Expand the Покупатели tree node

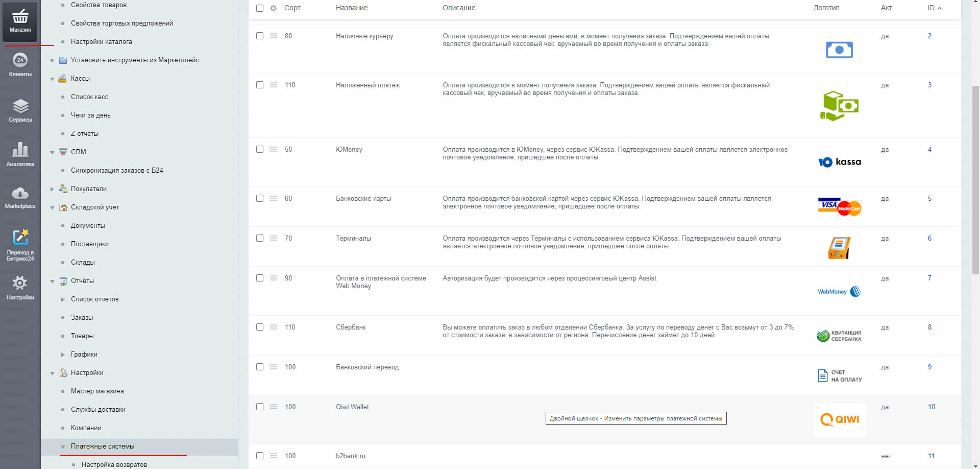(52, 189)
